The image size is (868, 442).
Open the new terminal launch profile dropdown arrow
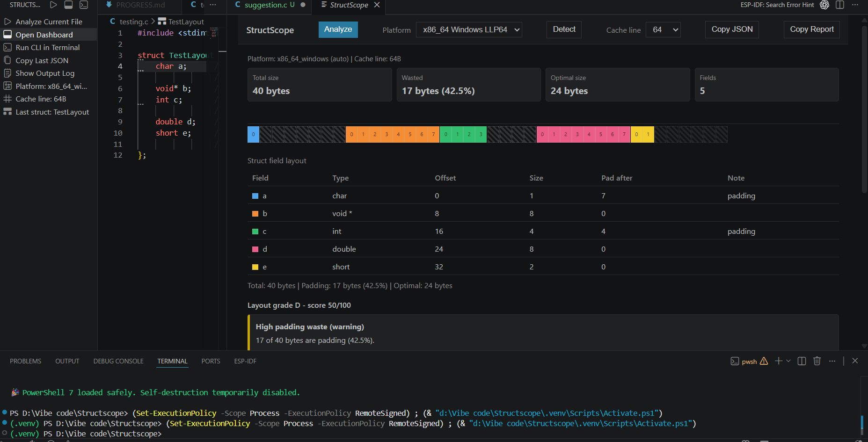click(x=788, y=361)
